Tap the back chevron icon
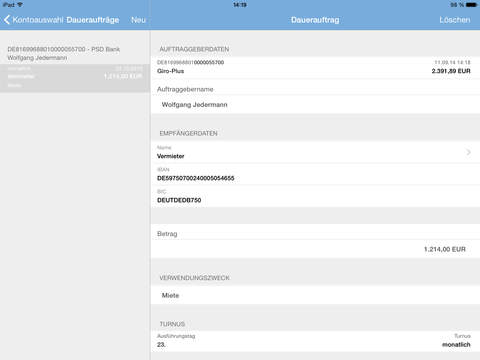Image resolution: width=480 pixels, height=360 pixels. 7,20
